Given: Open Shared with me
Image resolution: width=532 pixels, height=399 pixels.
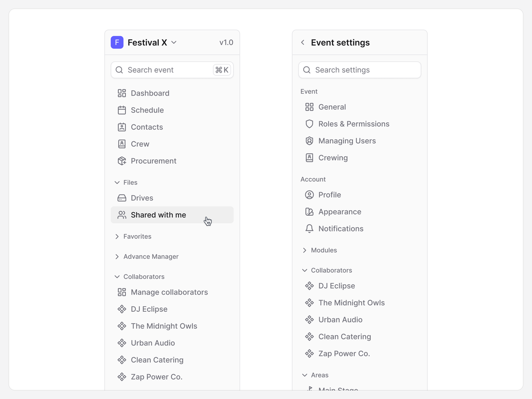Looking at the screenshot, I should [172, 215].
